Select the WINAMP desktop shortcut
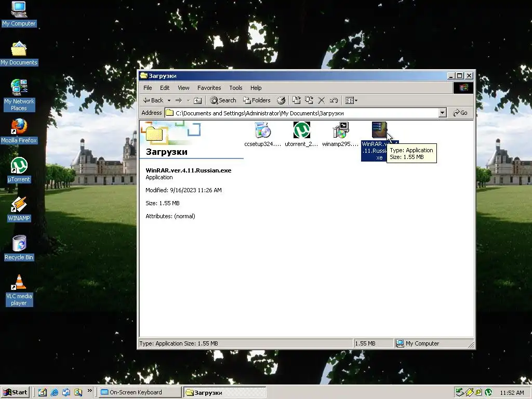Viewport: 532px width, 399px height. coord(19,209)
